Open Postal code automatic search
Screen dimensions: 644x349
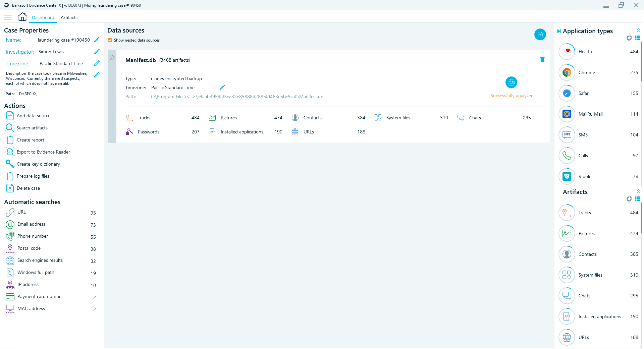point(51,248)
